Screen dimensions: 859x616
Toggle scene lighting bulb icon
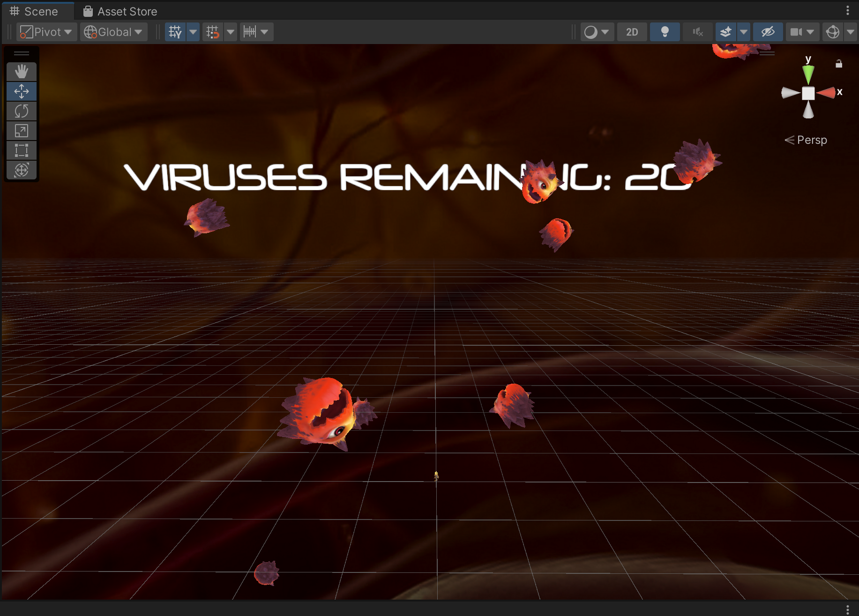665,32
